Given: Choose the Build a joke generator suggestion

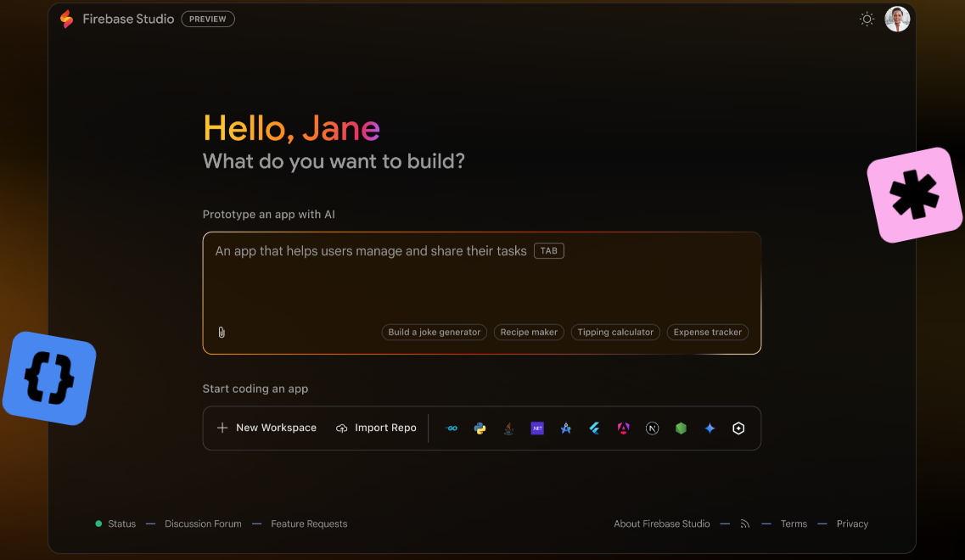Looking at the screenshot, I should coord(434,333).
